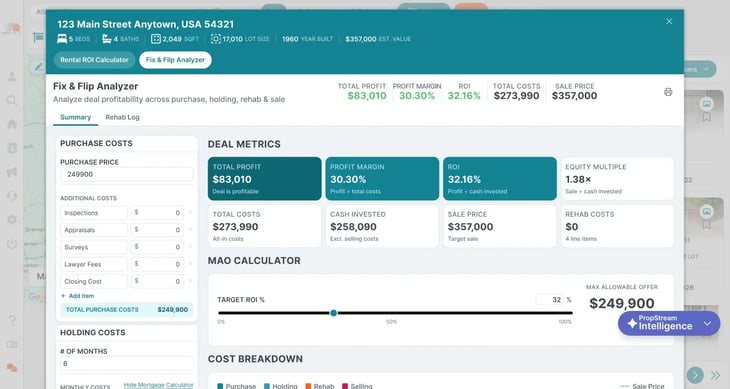Click the Hide Mortgage Calculator link
Viewport: 730px width, 389px height.
tap(158, 385)
